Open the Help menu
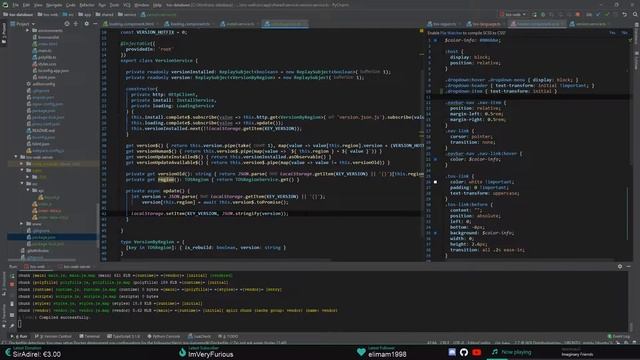The image size is (640, 360). point(157,5)
